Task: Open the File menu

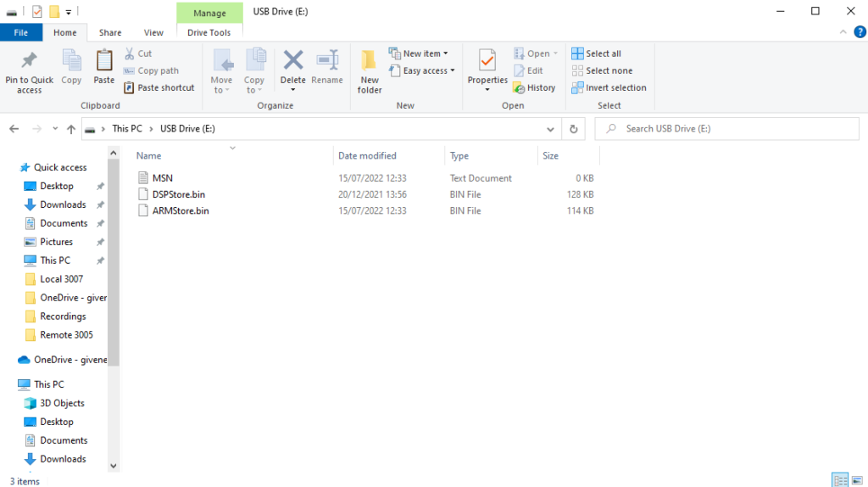Action: click(21, 32)
